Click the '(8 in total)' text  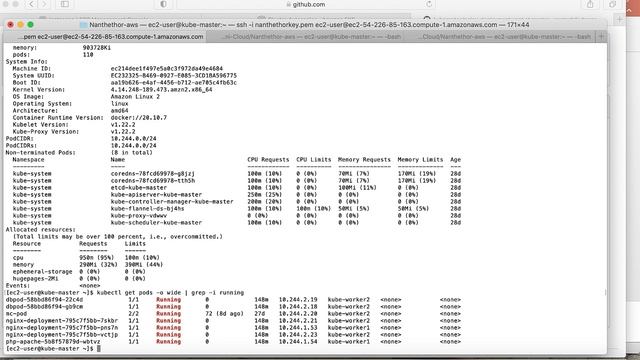pyautogui.click(x=131, y=152)
